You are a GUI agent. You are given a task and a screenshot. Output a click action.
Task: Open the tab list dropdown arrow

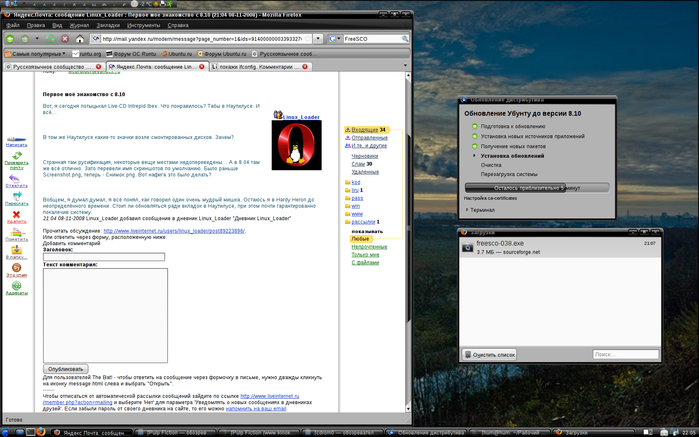(405, 66)
